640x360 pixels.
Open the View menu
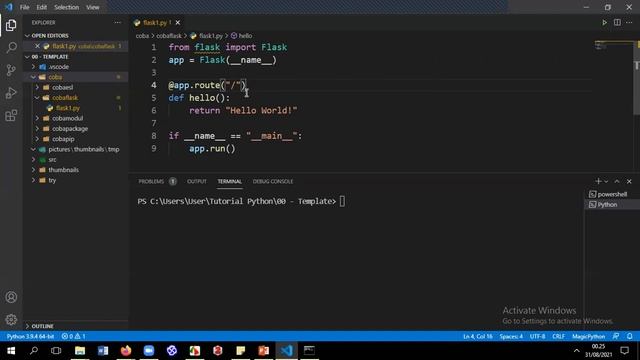point(93,7)
